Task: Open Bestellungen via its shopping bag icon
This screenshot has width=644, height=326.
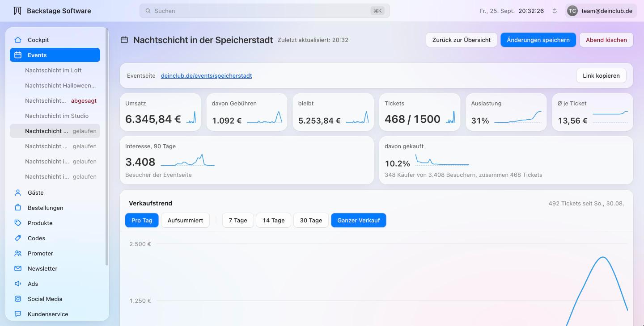Action: pyautogui.click(x=18, y=208)
